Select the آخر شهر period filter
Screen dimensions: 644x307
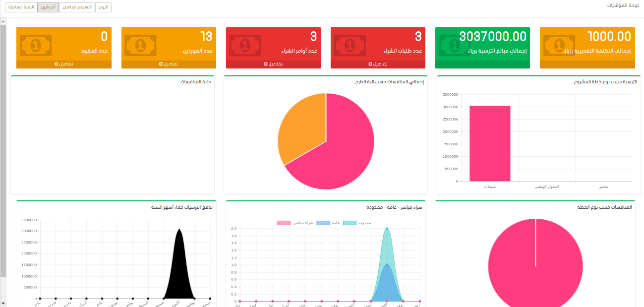(x=48, y=7)
